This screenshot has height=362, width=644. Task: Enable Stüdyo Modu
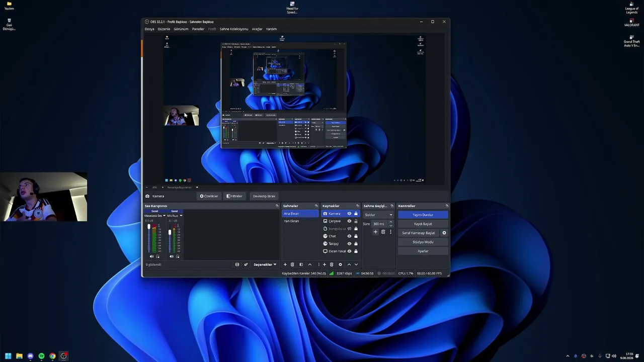(x=423, y=242)
